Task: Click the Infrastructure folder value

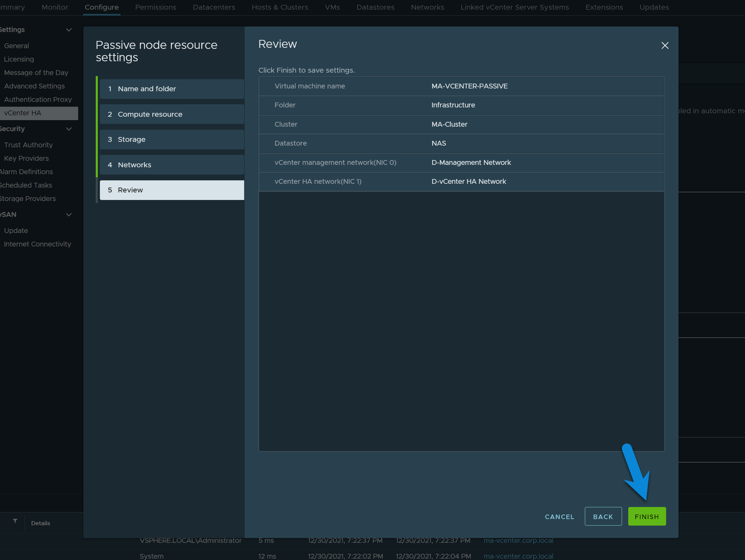Action: pyautogui.click(x=453, y=105)
